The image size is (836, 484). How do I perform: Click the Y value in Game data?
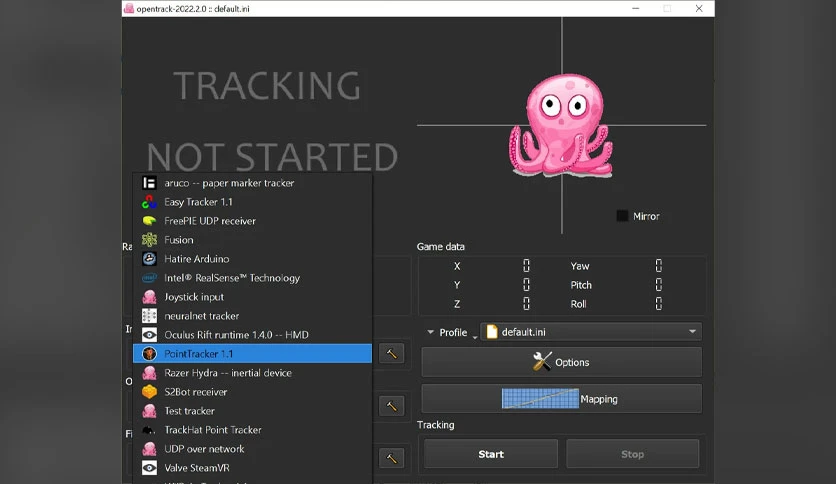click(526, 285)
